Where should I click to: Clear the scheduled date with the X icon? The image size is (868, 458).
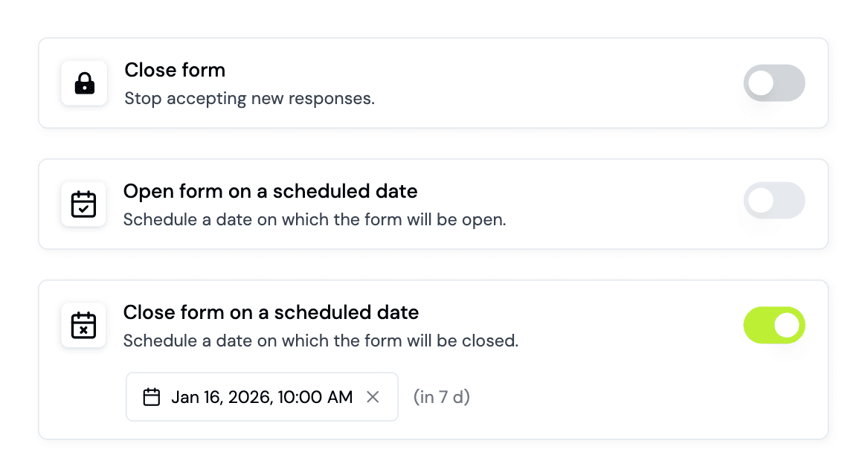pos(373,397)
